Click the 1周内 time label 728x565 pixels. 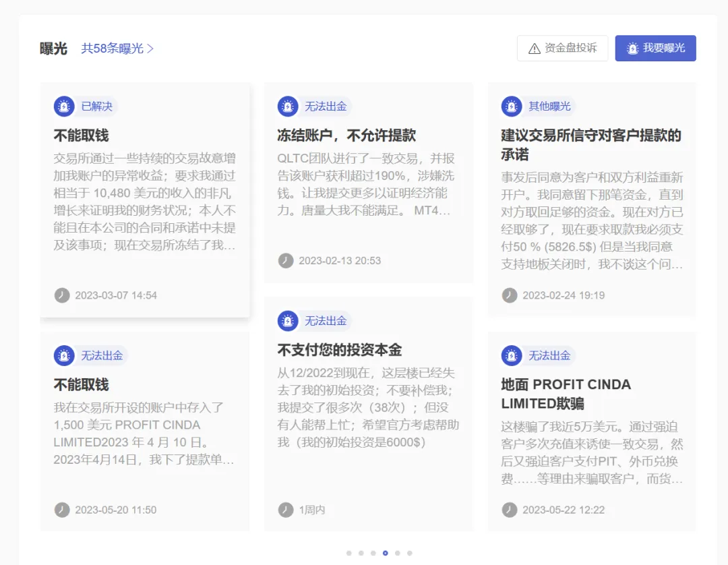point(312,510)
